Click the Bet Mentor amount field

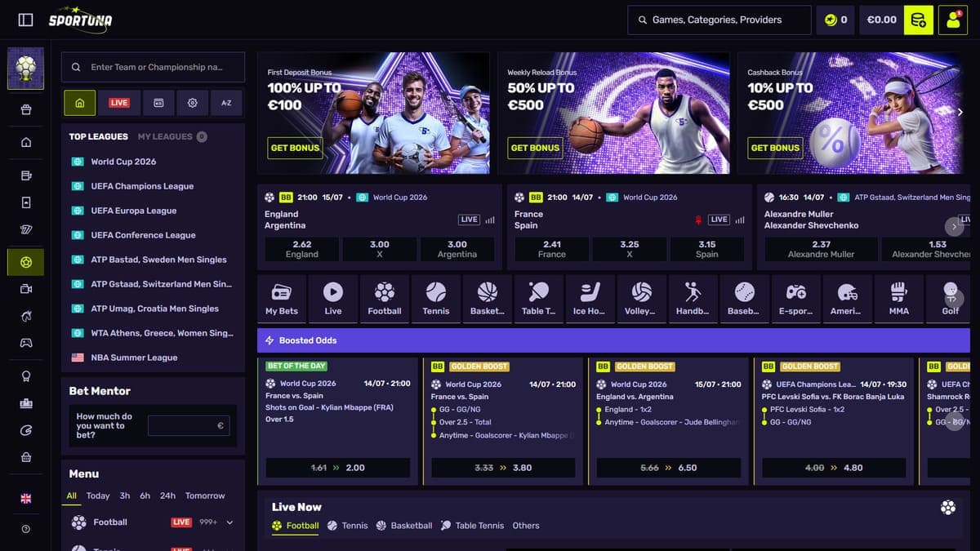point(189,425)
